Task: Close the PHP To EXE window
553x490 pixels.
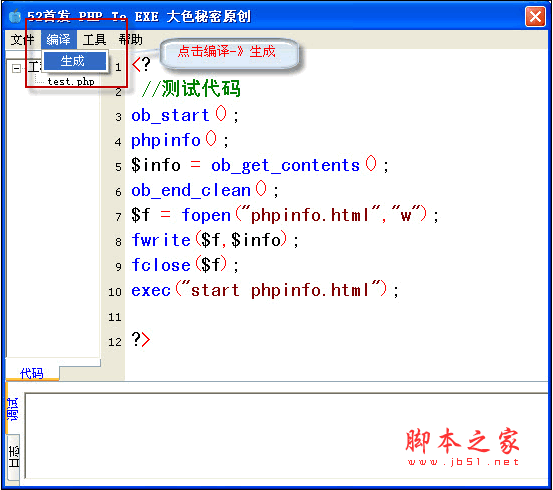Action: pos(535,16)
